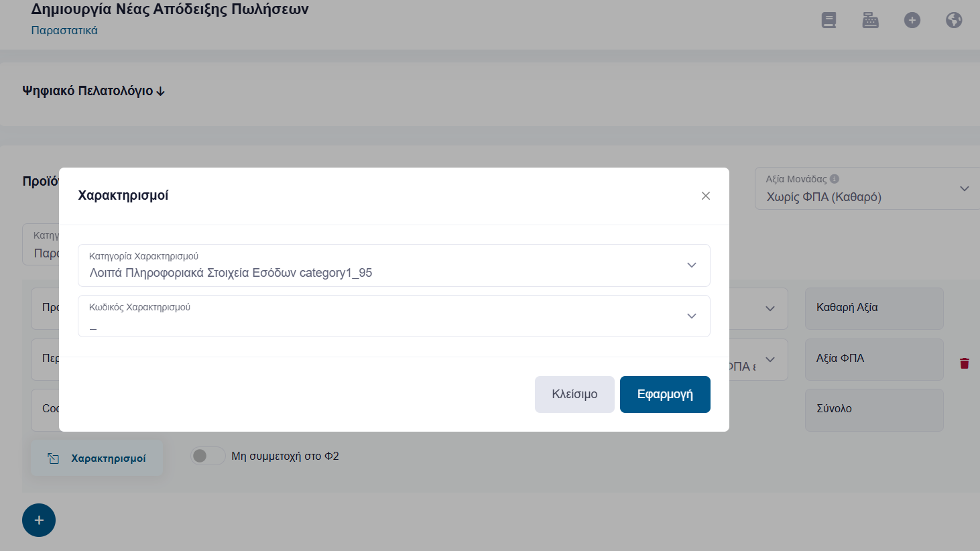Toggle Μη συμμετοχή στο Φ2 switch
This screenshot has width=980, height=551.
(x=208, y=456)
